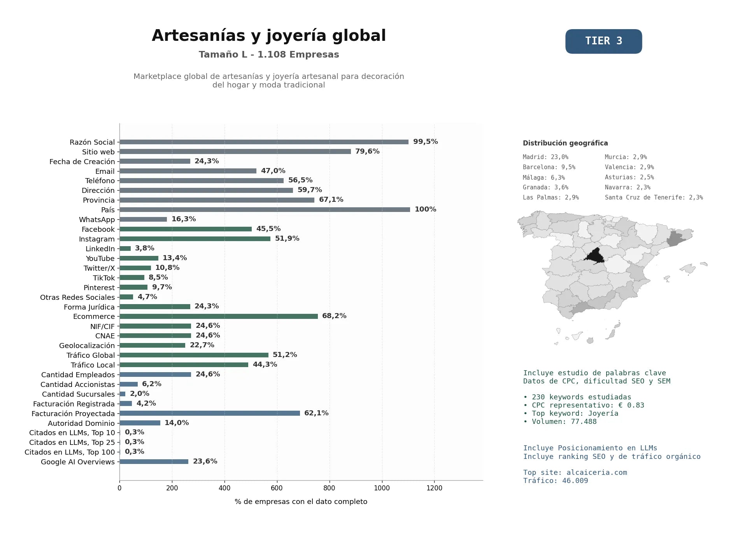The height and width of the screenshot is (560, 747).
Task: Click '230 keywords estudiadas' bullet
Action: coord(577,397)
